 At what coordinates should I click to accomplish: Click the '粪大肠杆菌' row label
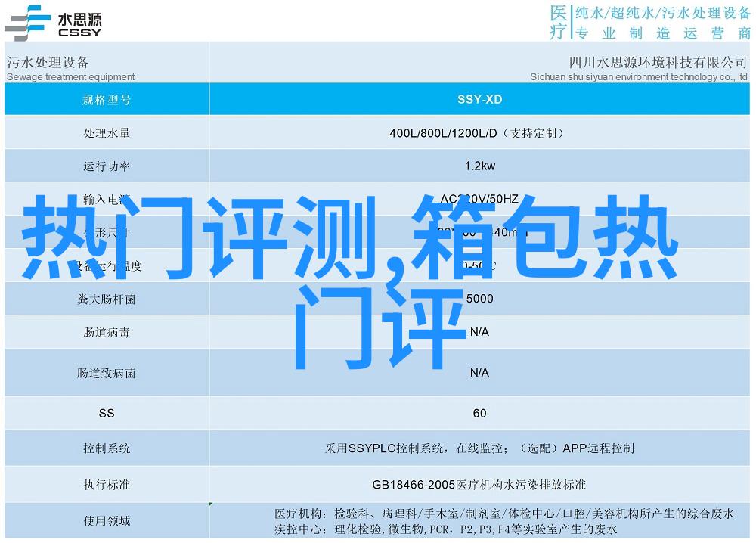pos(107,299)
